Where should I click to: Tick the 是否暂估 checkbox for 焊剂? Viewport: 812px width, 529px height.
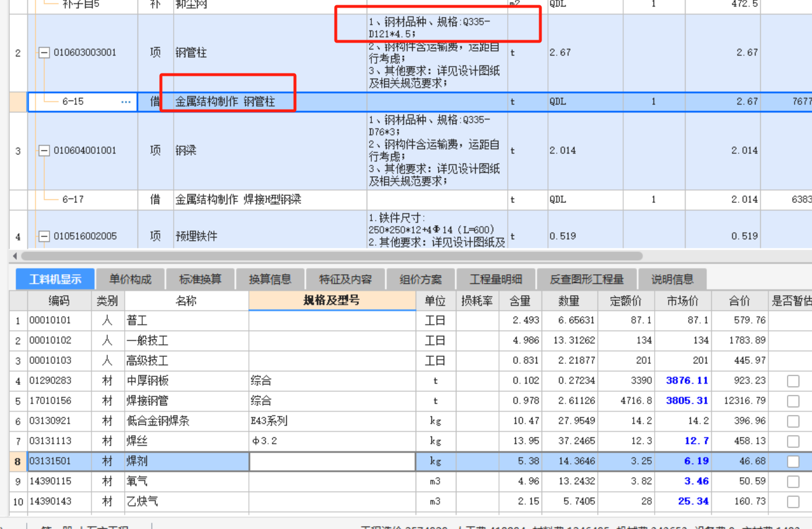793,461
